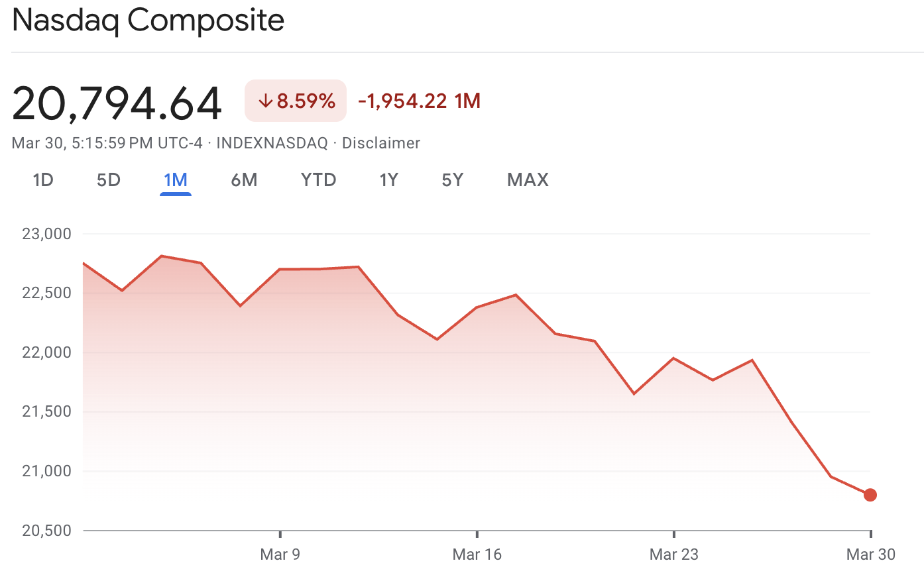Click the red percentage change badge showing 8.59%
This screenshot has height=575, width=924.
(295, 101)
